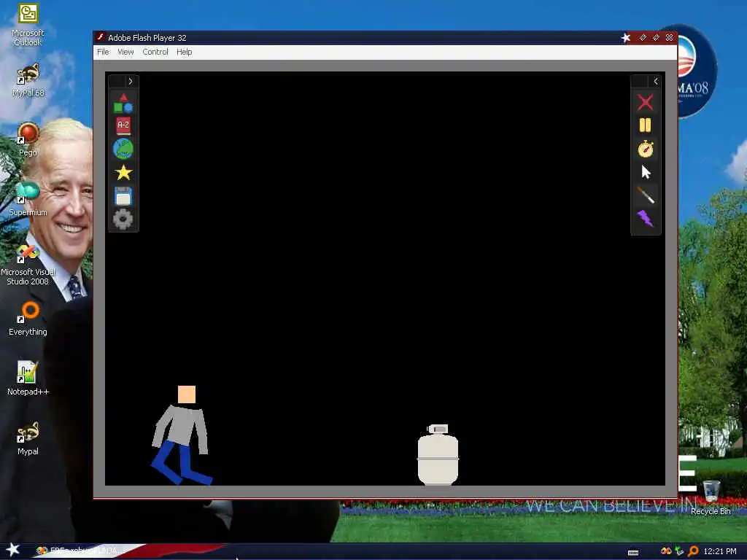Viewport: 747px width, 560px height.
Task: Click the keyboard icon in the taskbar
Action: 633,553
